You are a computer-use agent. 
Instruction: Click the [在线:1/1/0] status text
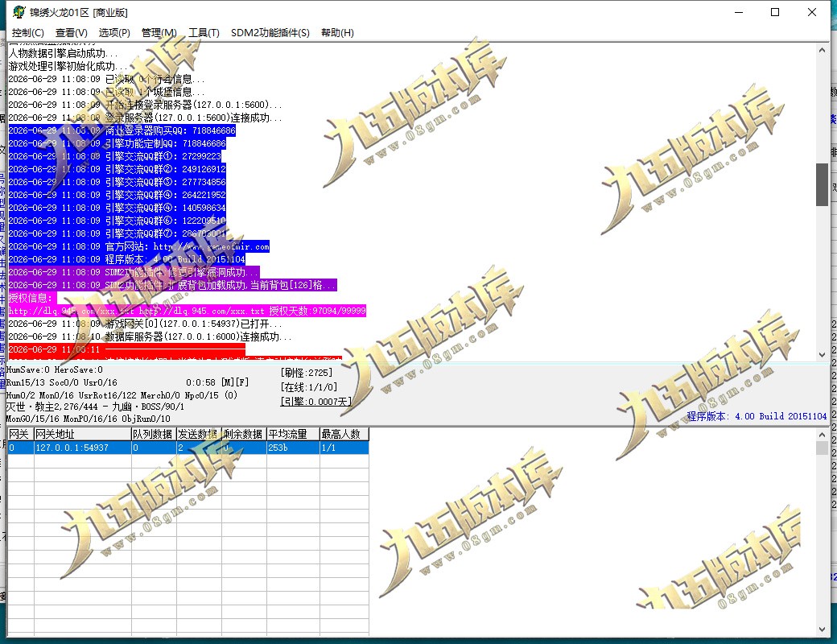tap(308, 387)
